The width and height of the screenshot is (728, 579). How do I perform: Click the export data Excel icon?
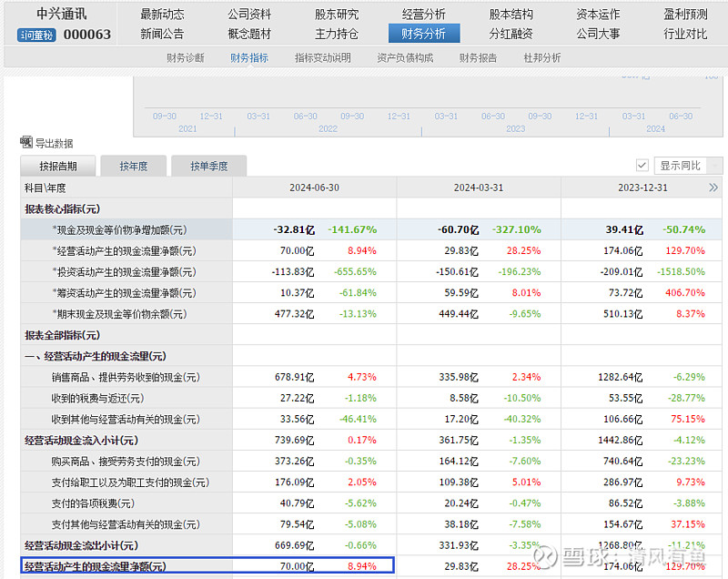(x=26, y=142)
